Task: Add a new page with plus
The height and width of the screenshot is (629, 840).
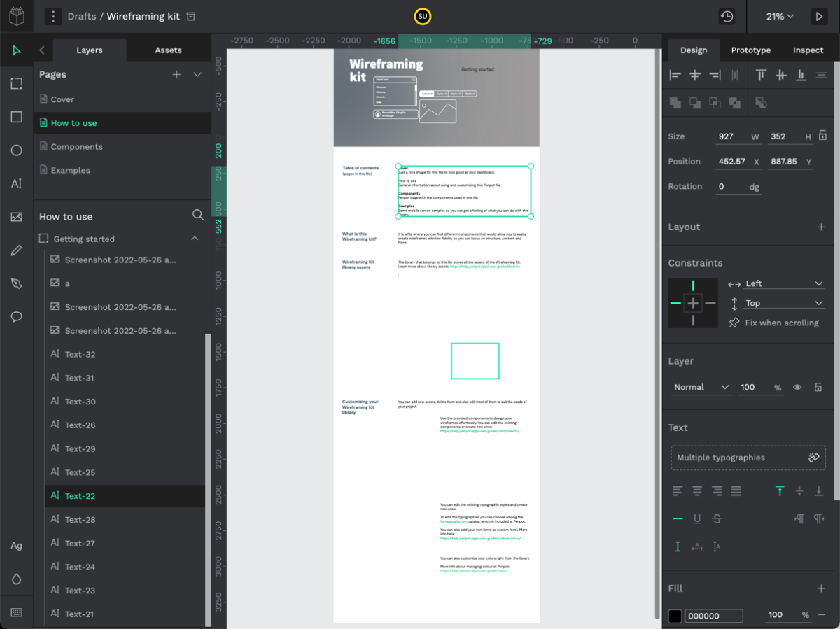Action: pyautogui.click(x=176, y=75)
